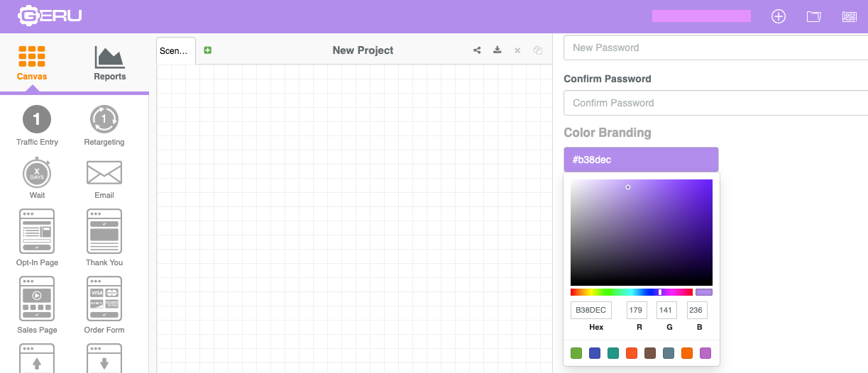This screenshot has width=868, height=373.
Task: Focus the Confirm Password field
Action: click(x=715, y=103)
